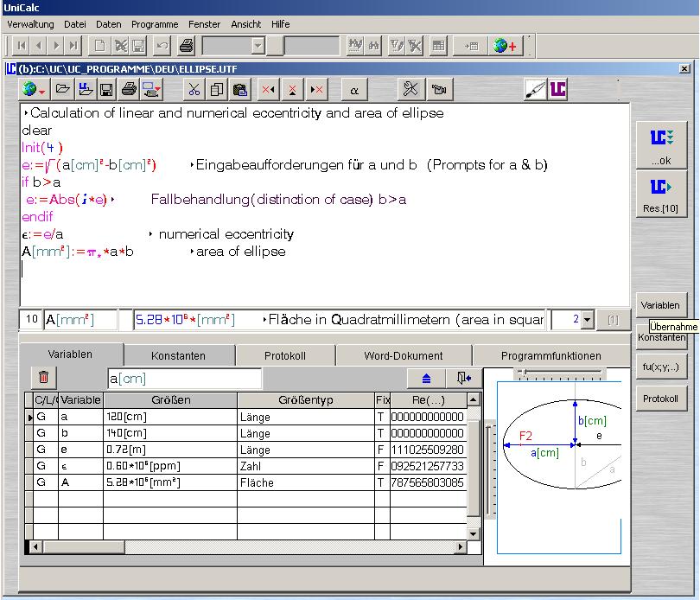This screenshot has width=700, height=600.
Task: Click the Res.[10] button
Action: (x=661, y=195)
